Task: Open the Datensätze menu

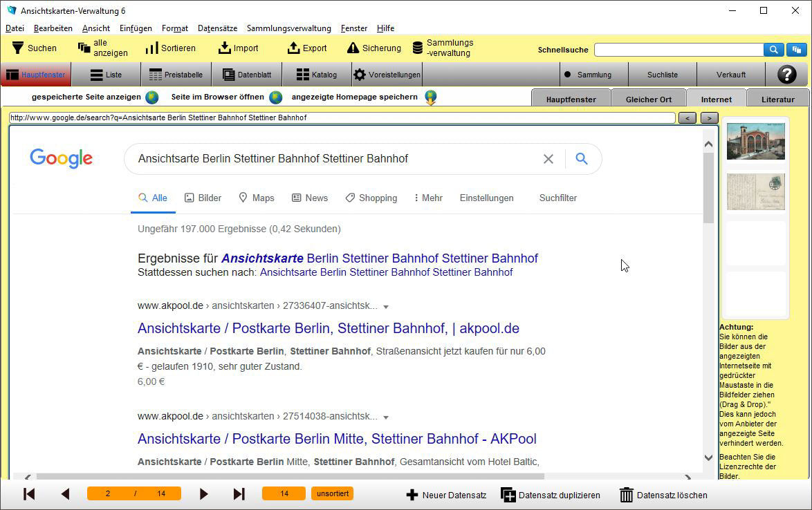Action: pyautogui.click(x=217, y=28)
